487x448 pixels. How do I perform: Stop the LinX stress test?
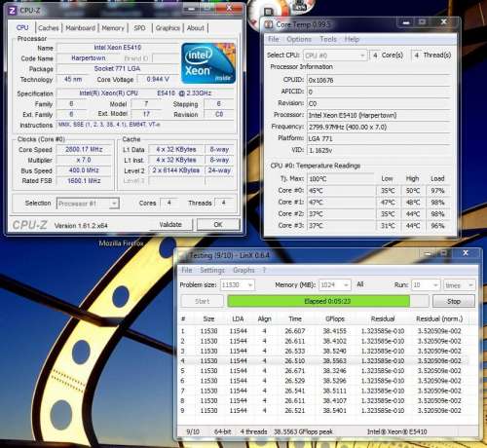click(x=454, y=301)
